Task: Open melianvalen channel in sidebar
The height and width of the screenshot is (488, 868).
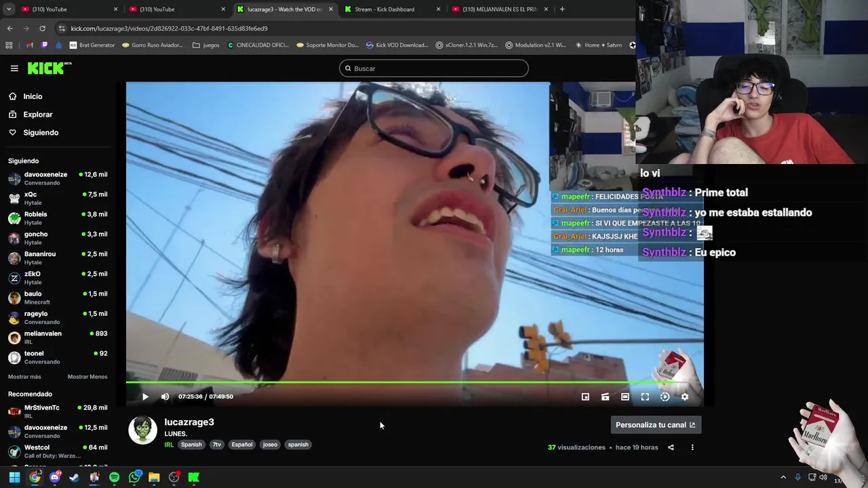Action: (58, 337)
